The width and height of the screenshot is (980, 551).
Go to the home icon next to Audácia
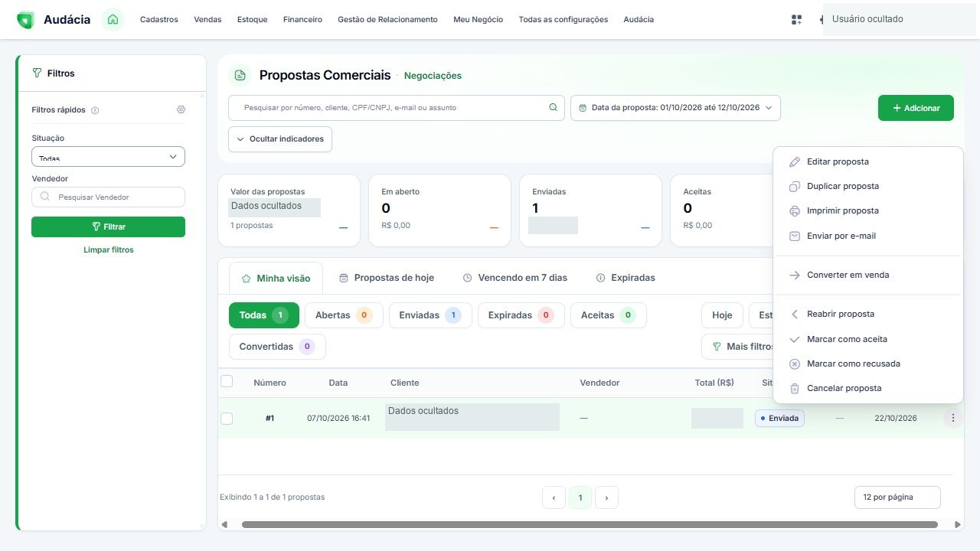(113, 20)
